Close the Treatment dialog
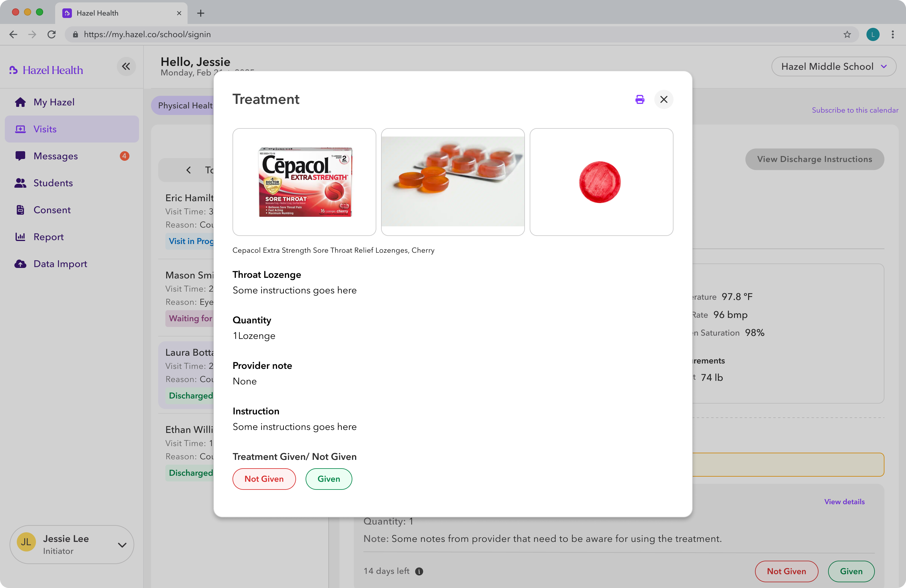906x588 pixels. pos(664,99)
